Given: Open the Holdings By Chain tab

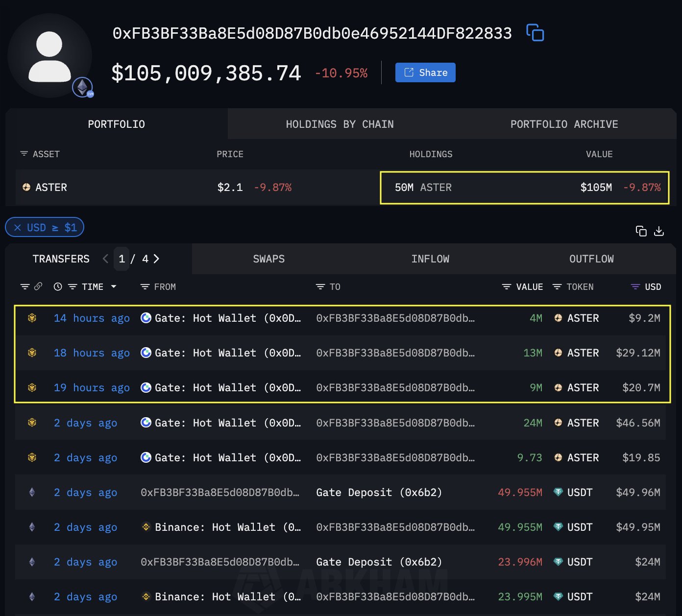Looking at the screenshot, I should 340,124.
